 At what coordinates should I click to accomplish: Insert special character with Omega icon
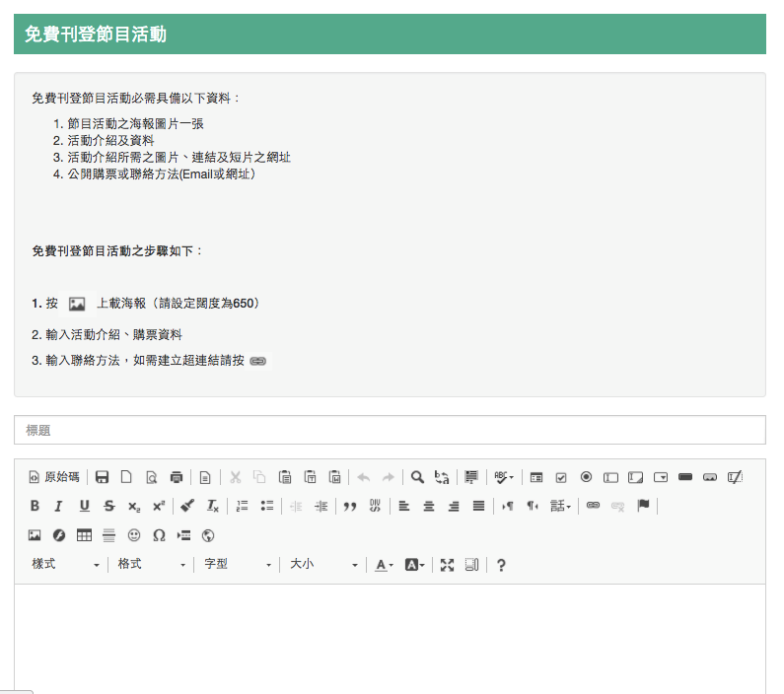[x=158, y=535]
